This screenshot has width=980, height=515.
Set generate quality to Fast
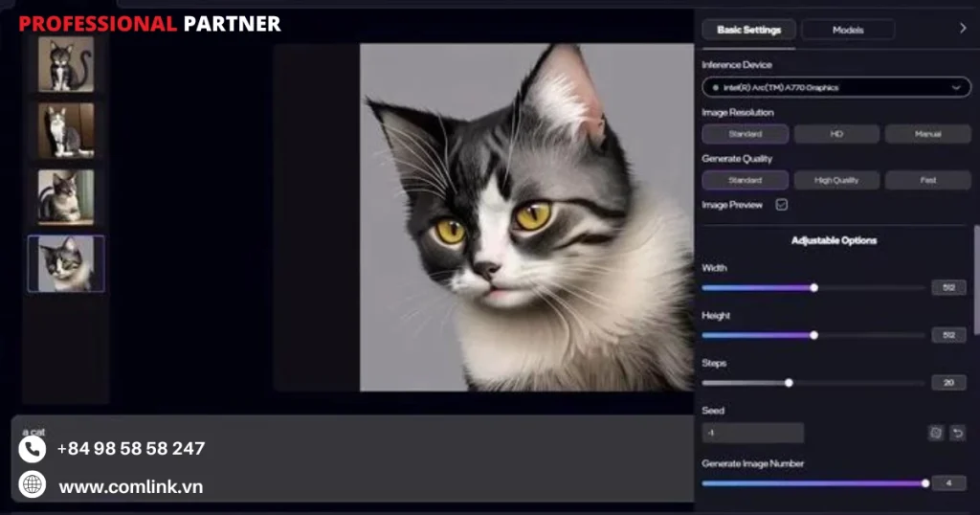(927, 180)
